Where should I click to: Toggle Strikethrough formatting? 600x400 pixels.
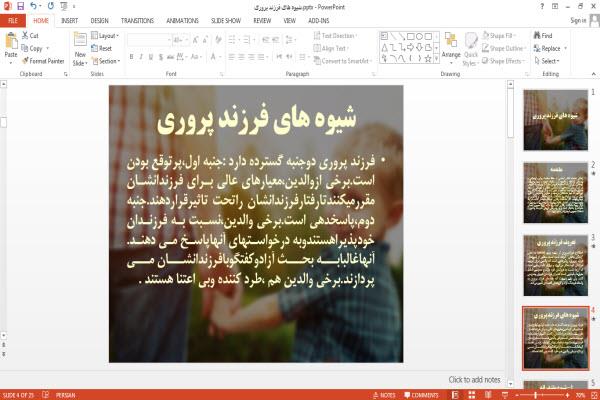tap(170, 57)
